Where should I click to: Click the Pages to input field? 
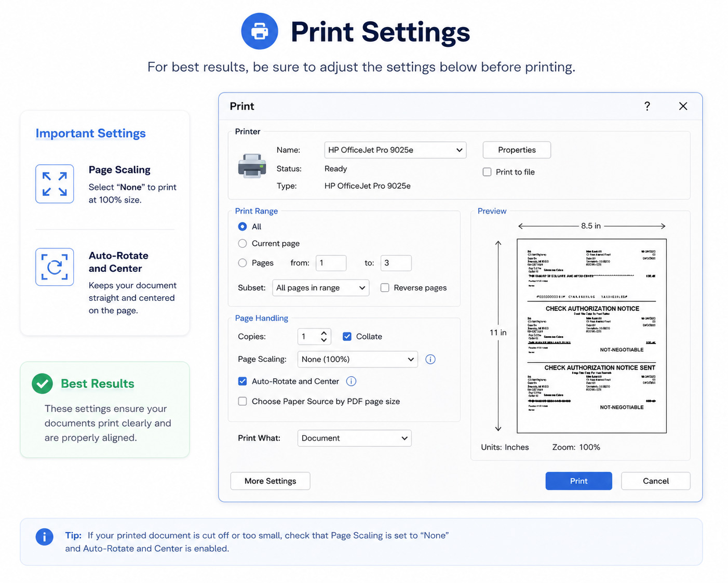pyautogui.click(x=396, y=263)
